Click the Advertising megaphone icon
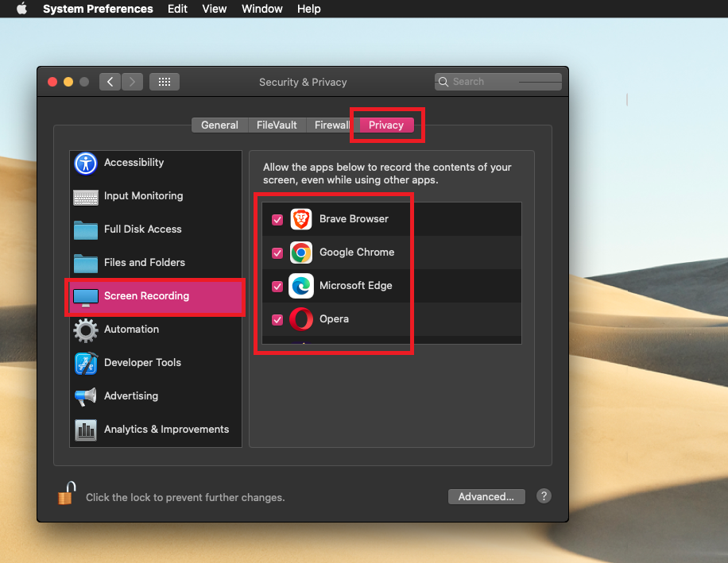The image size is (728, 563). coord(86,396)
